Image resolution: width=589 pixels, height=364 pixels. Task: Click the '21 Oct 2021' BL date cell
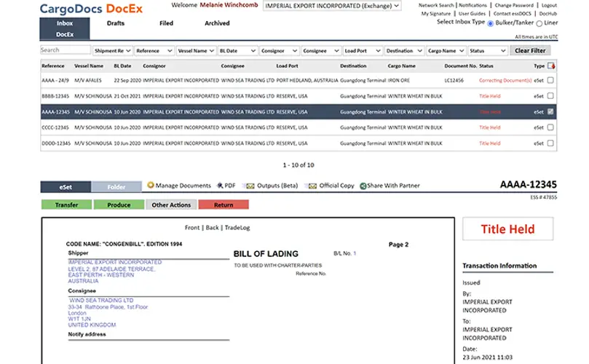tap(127, 96)
